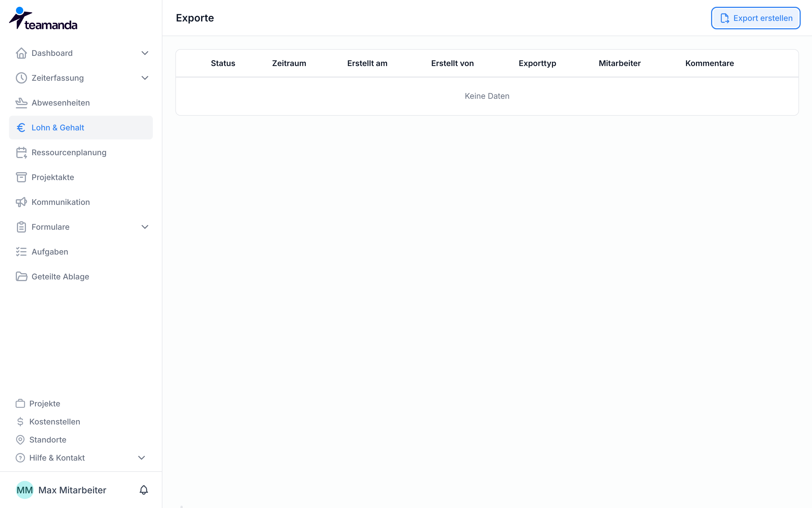Click the Projektakte archive box icon
Screen dimensions: 812x508
[21, 178]
